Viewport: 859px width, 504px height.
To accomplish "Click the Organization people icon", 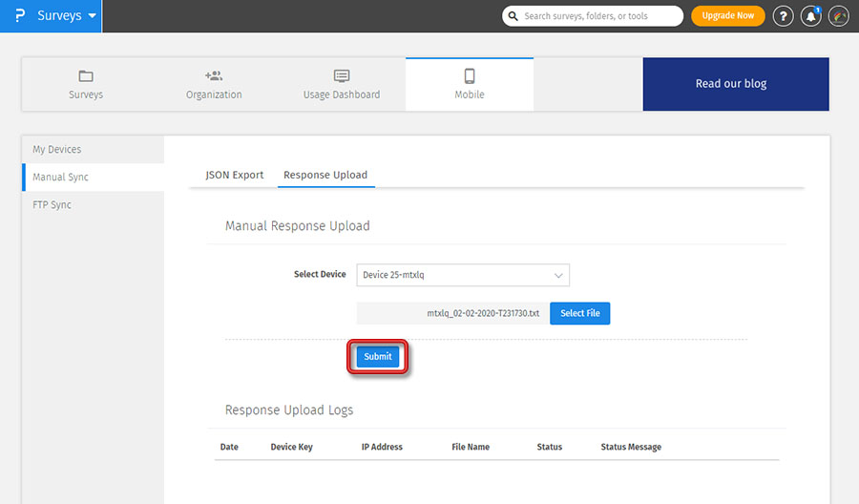I will point(214,76).
